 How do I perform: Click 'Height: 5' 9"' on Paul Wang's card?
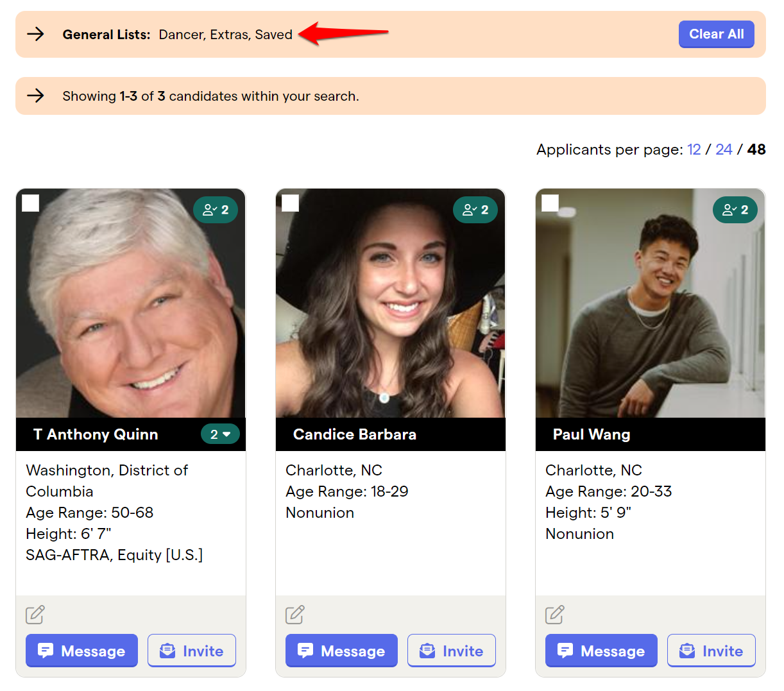coord(588,513)
